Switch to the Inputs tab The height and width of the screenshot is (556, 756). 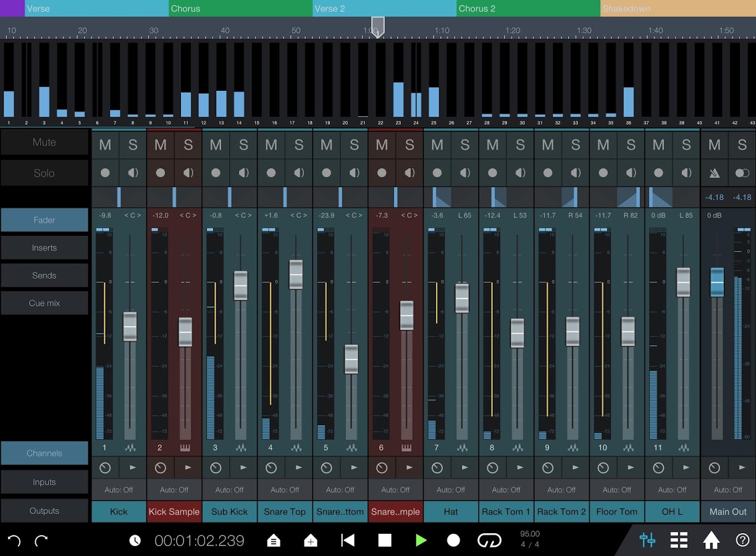tap(44, 482)
